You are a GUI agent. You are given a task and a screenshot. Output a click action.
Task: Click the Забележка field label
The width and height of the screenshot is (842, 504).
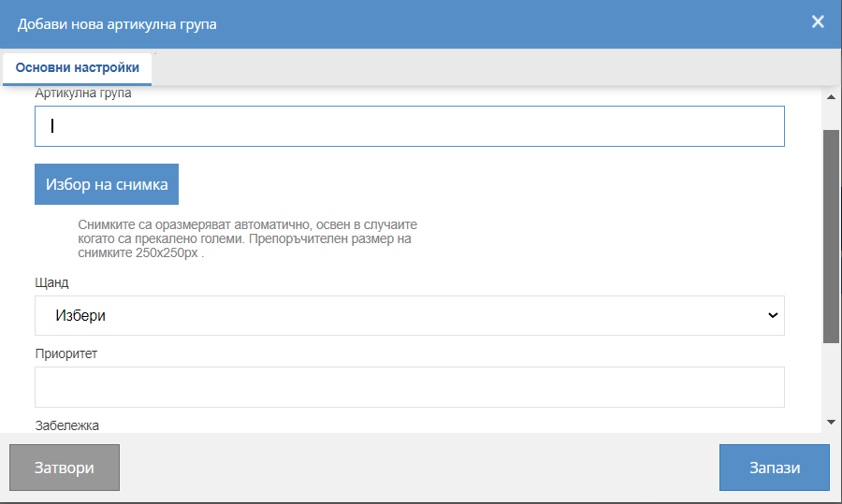67,425
